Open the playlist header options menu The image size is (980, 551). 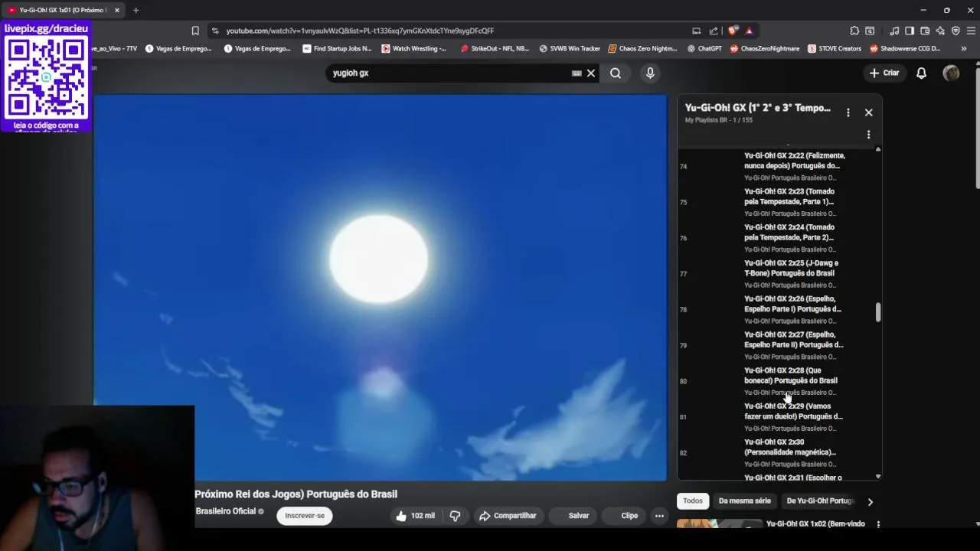(x=848, y=112)
